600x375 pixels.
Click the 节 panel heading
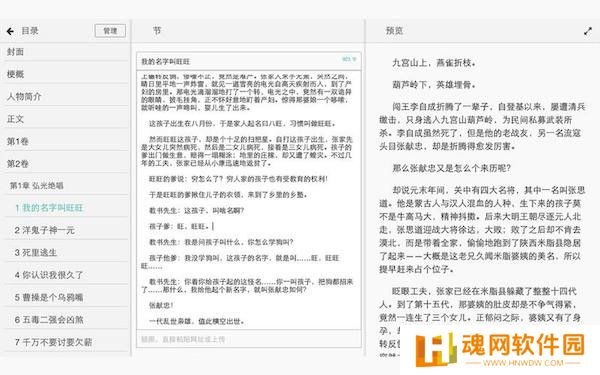[157, 31]
